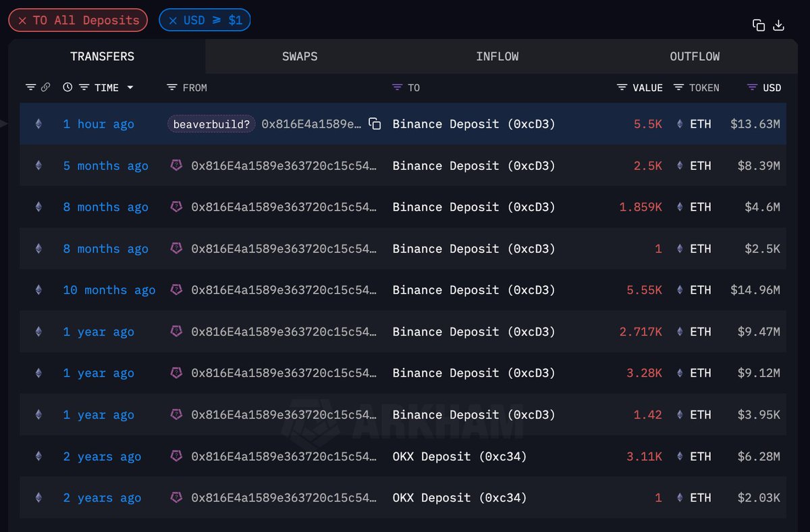
Task: Open Binance Deposit (0xcD3) in the $13.63M row
Action: [474, 124]
